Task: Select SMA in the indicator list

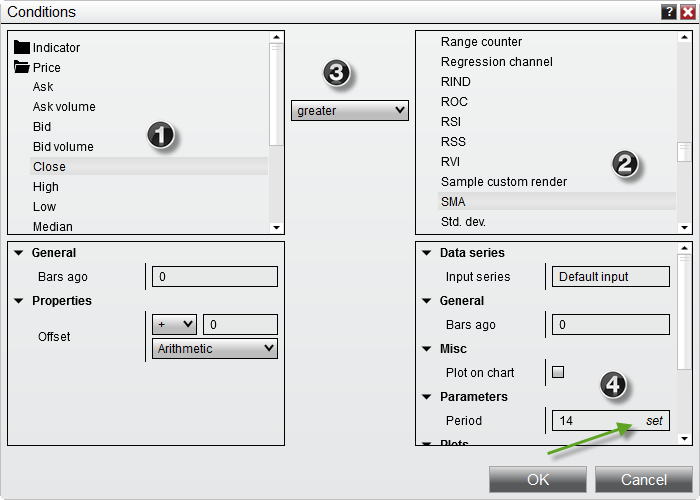Action: 454,202
